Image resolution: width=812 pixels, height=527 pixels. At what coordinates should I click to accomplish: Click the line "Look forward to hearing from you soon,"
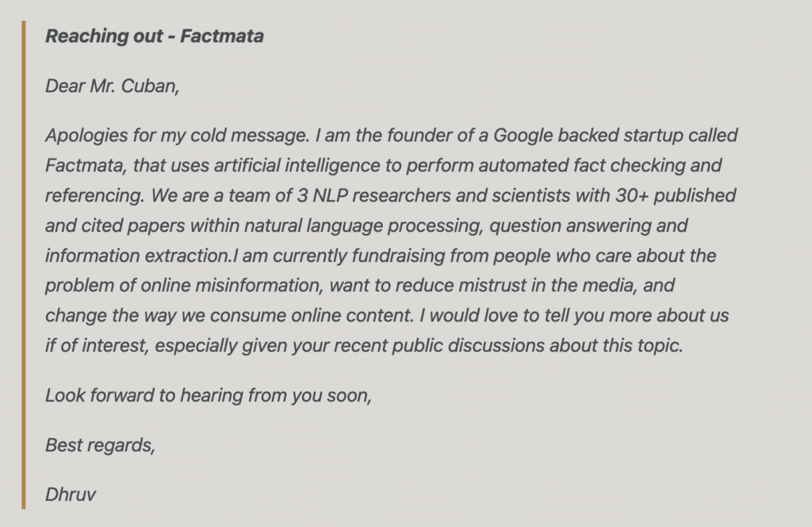pos(209,396)
